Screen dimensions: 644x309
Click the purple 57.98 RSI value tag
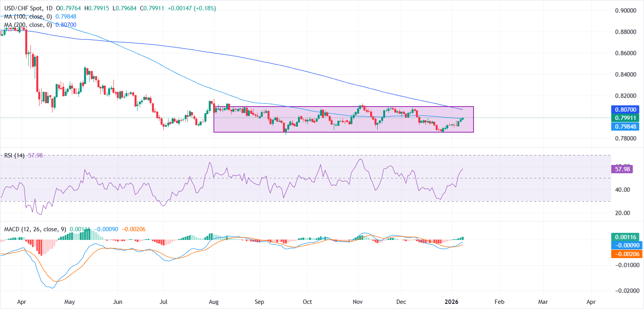point(622,169)
